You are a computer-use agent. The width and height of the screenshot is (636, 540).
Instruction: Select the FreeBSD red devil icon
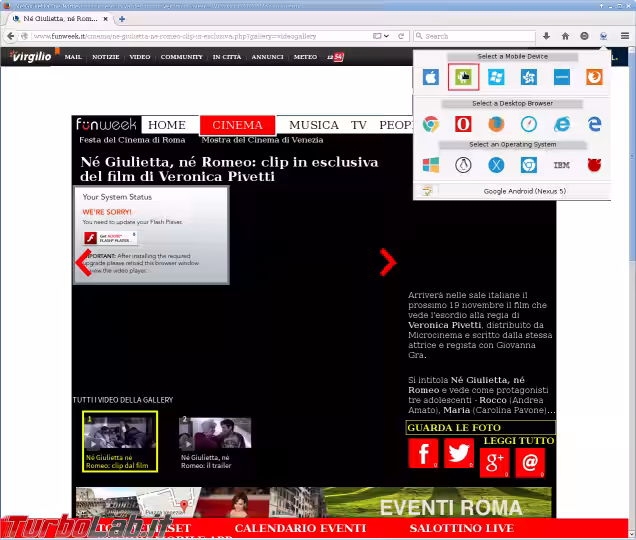[x=594, y=165]
